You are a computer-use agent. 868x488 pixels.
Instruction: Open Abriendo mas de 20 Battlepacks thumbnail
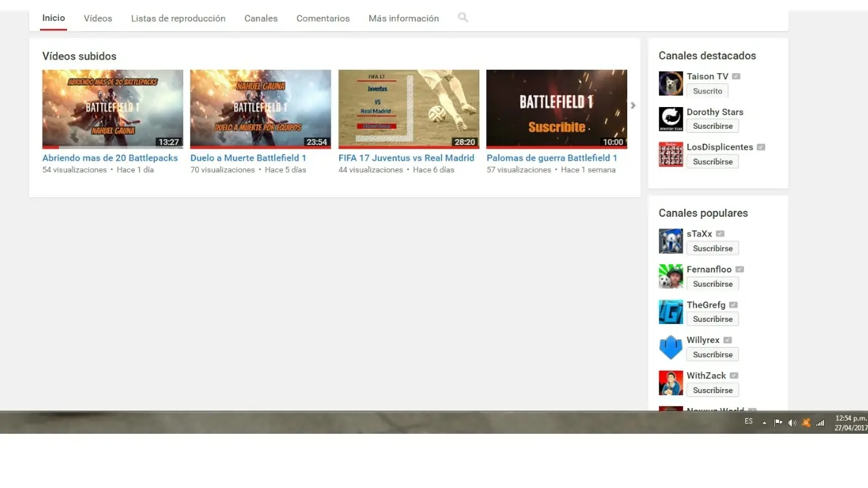tap(113, 109)
